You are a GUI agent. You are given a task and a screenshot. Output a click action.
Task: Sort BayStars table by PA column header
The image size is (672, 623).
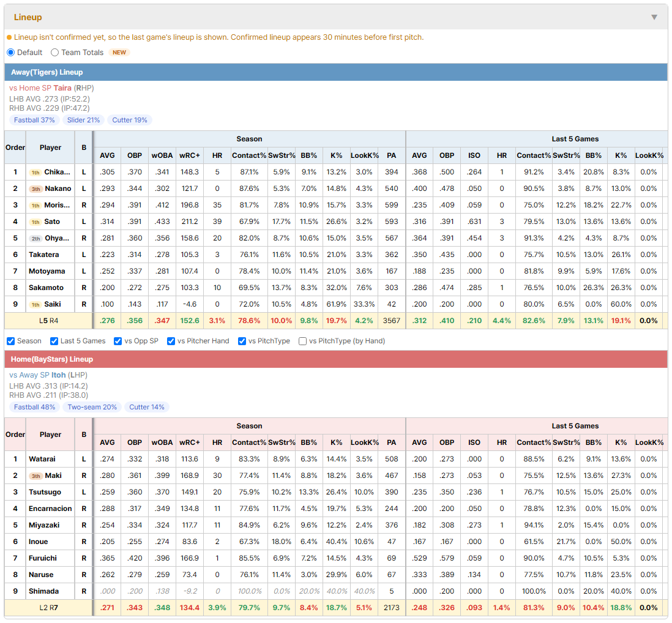(x=391, y=442)
